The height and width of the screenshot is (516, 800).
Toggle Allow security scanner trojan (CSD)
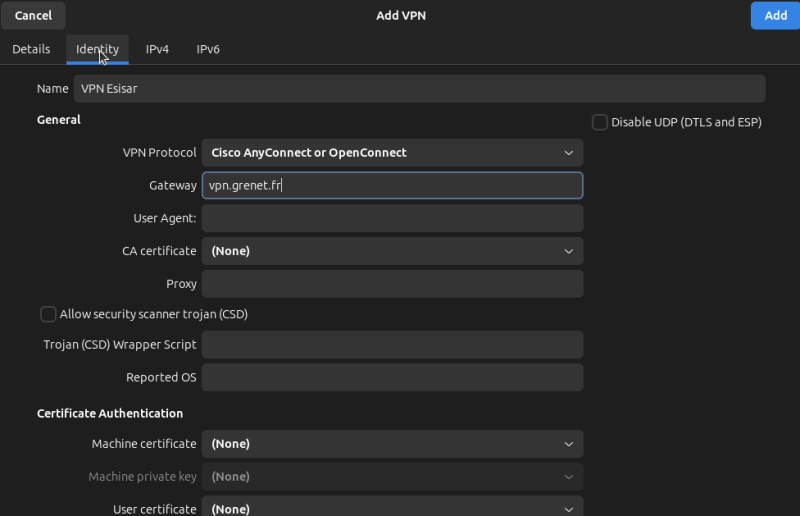coord(48,314)
